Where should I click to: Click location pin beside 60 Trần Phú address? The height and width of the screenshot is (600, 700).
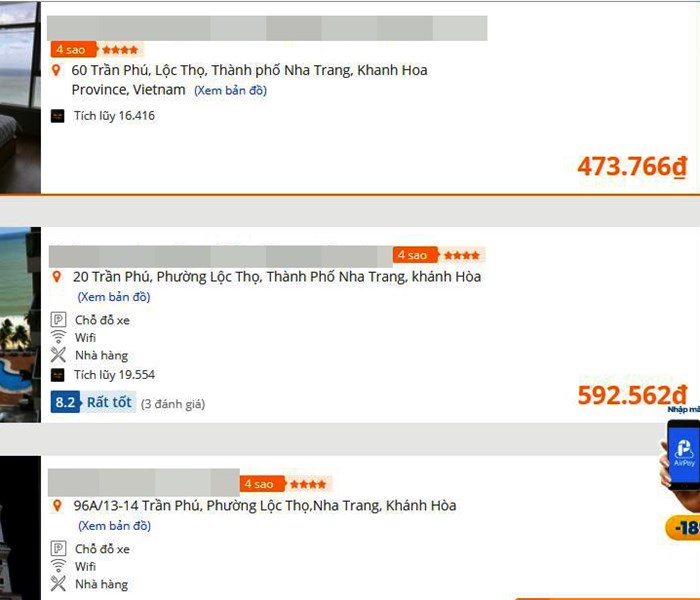coord(57,71)
